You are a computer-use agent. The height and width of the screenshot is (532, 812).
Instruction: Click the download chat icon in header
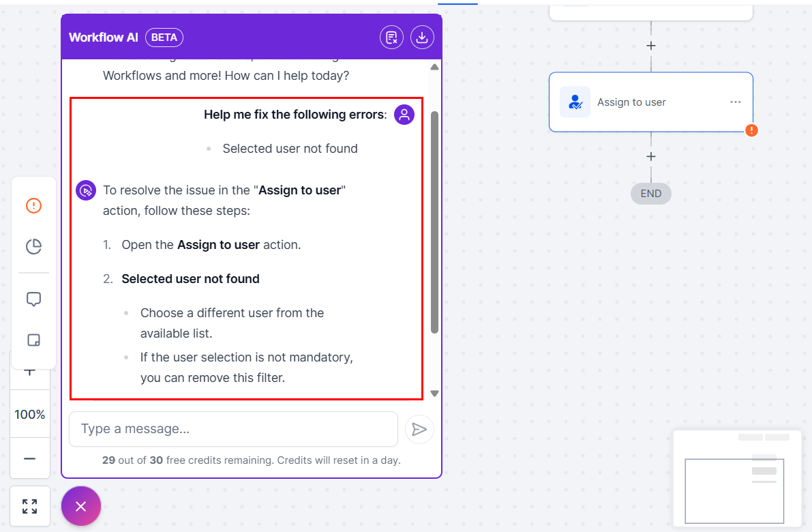(x=422, y=38)
